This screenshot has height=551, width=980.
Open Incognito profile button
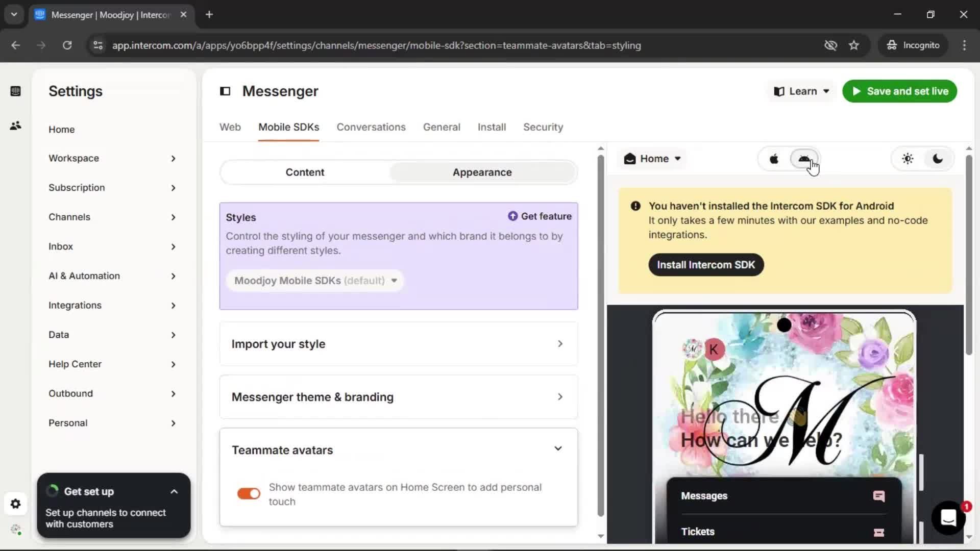(913, 45)
